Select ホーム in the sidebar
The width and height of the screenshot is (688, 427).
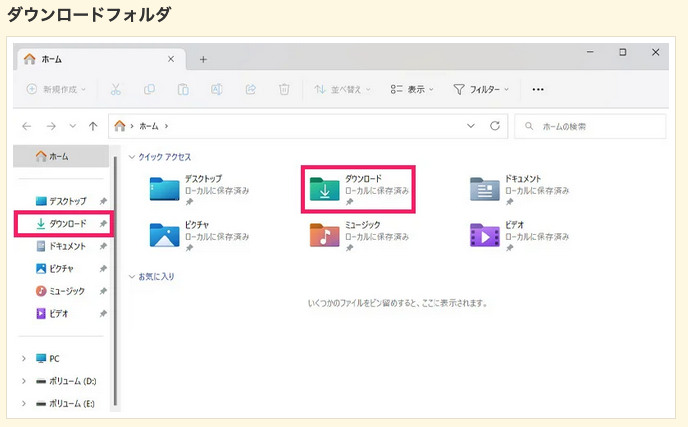(61, 156)
